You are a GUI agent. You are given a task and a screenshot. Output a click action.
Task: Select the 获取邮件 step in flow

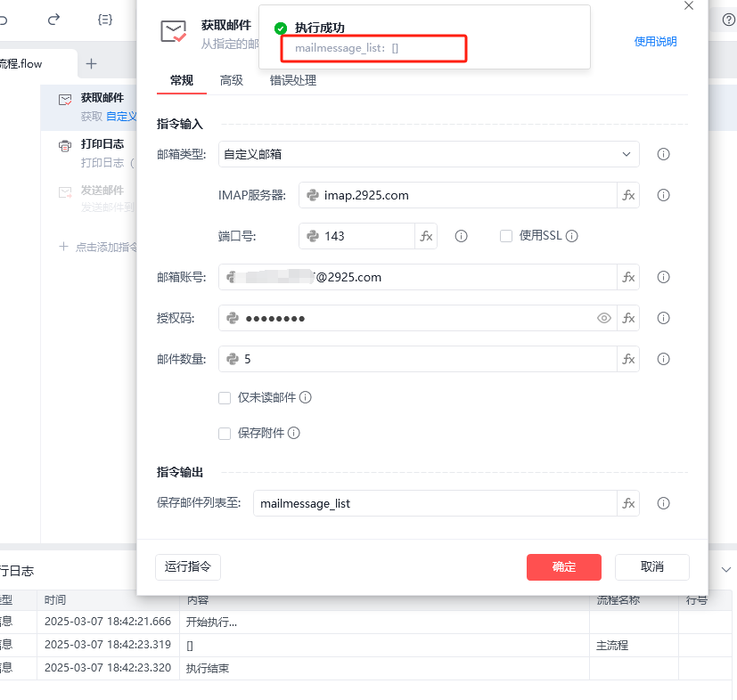pyautogui.click(x=89, y=107)
